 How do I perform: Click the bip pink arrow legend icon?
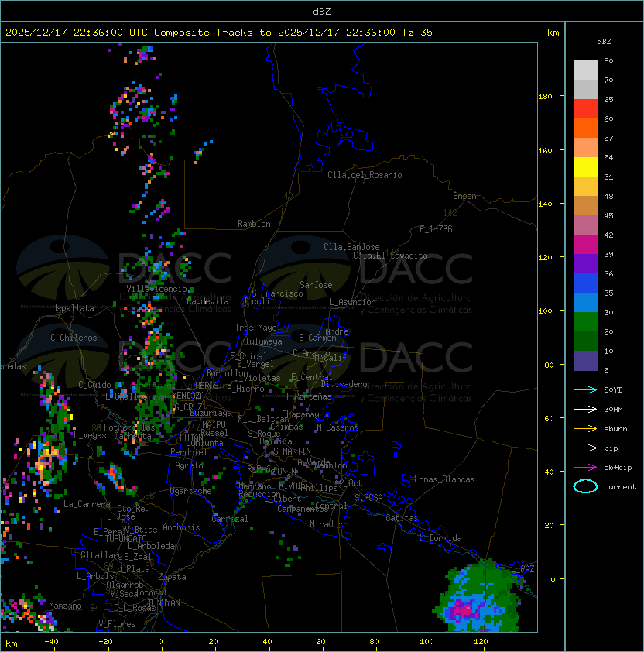585,448
